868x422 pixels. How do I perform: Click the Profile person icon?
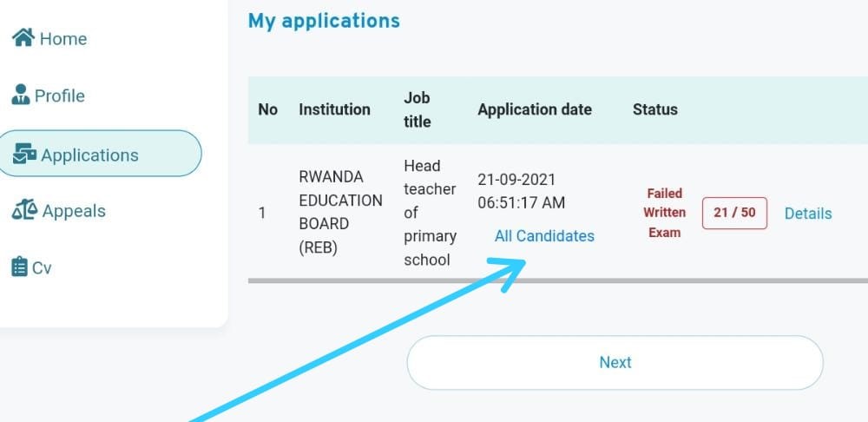pyautogui.click(x=21, y=95)
